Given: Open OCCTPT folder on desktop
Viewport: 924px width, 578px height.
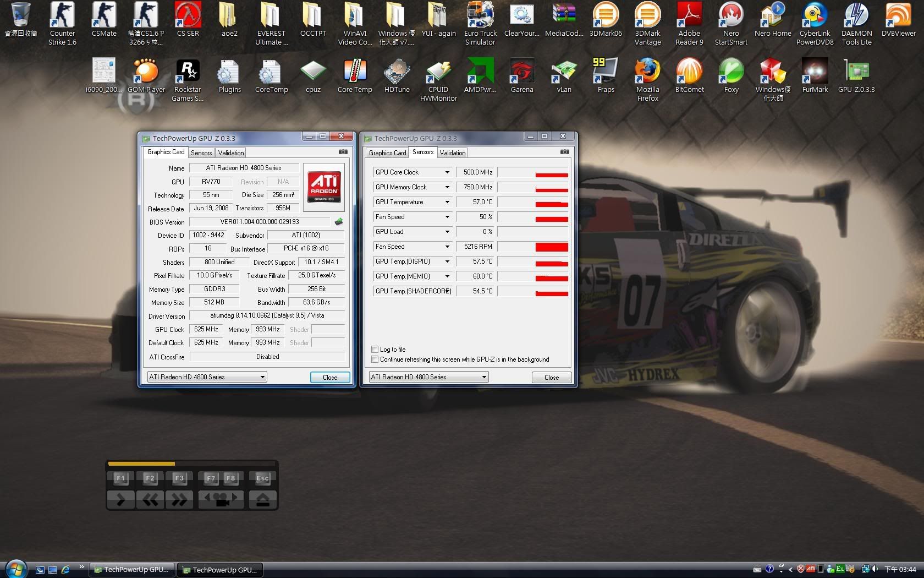Looking at the screenshot, I should [313, 20].
